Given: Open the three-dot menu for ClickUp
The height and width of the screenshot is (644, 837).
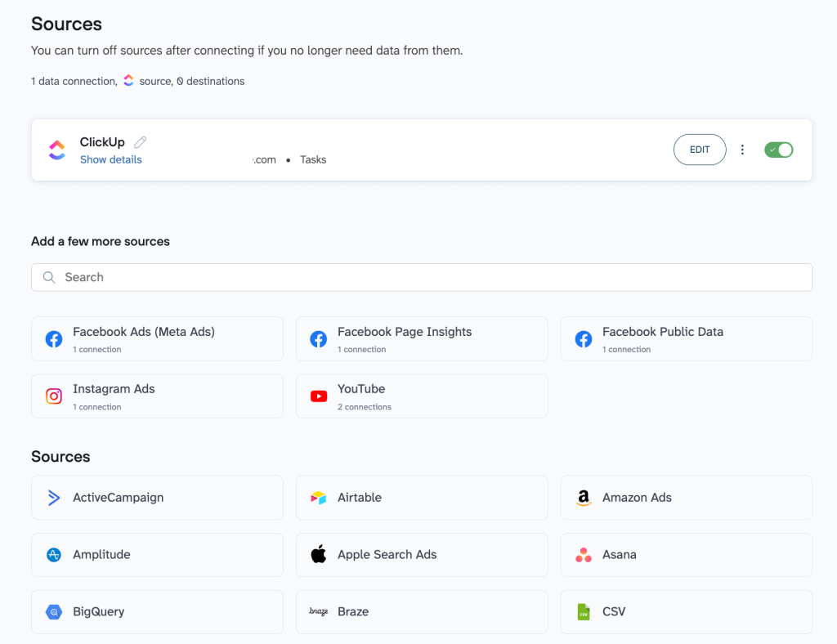Looking at the screenshot, I should (742, 150).
